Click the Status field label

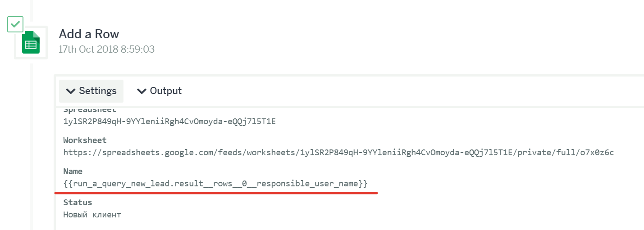(78, 203)
